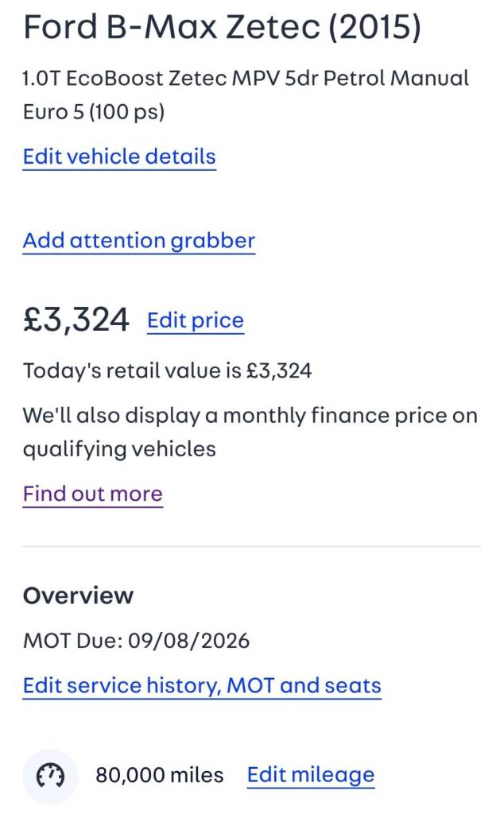Select the 1.0T EcoBoost description line
504x814 pixels.
246,79
